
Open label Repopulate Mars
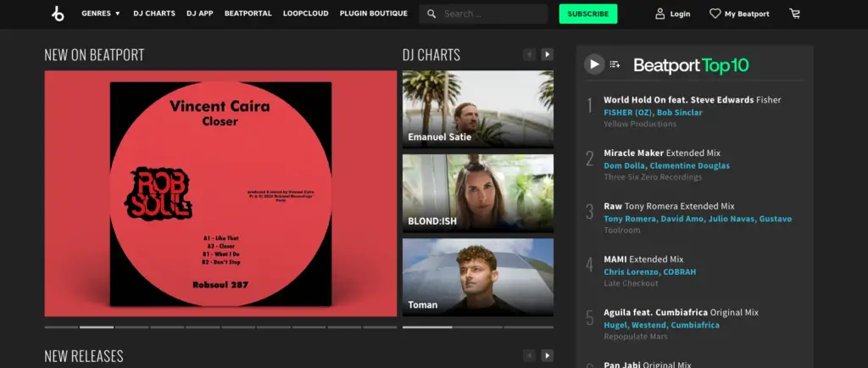coord(636,337)
